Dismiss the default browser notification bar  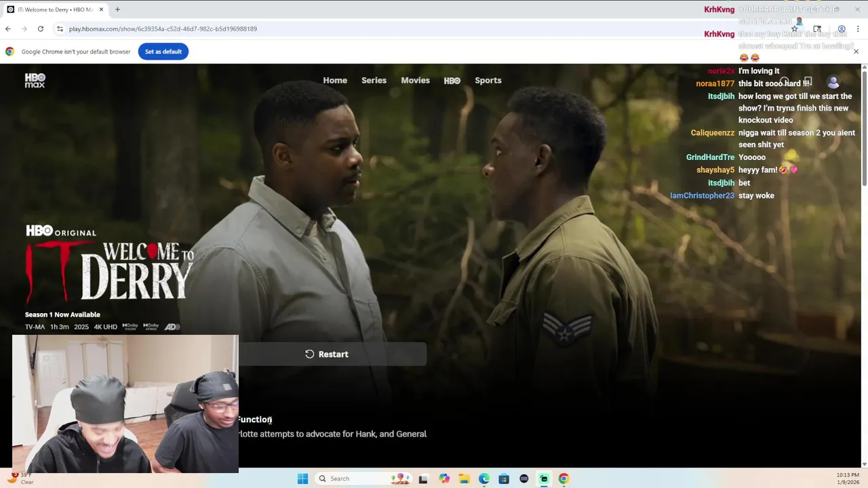pos(856,52)
